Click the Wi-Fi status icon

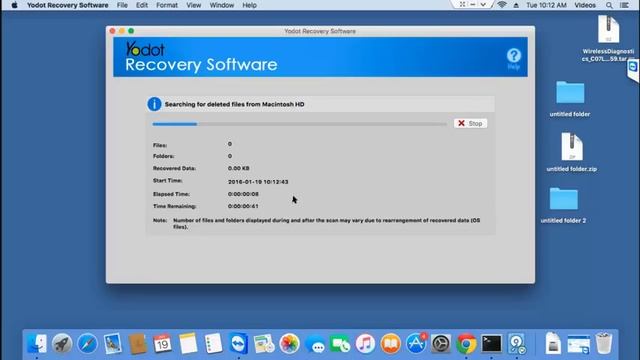[502, 5]
